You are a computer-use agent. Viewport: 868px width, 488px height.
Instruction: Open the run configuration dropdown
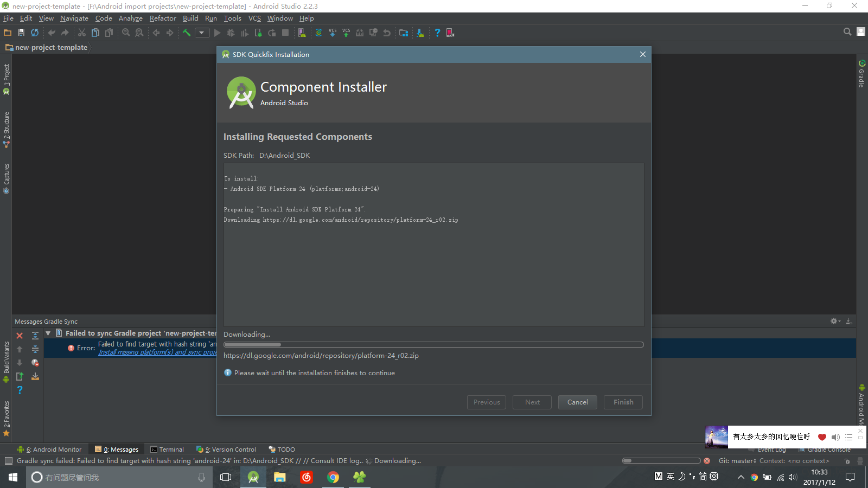coord(202,33)
